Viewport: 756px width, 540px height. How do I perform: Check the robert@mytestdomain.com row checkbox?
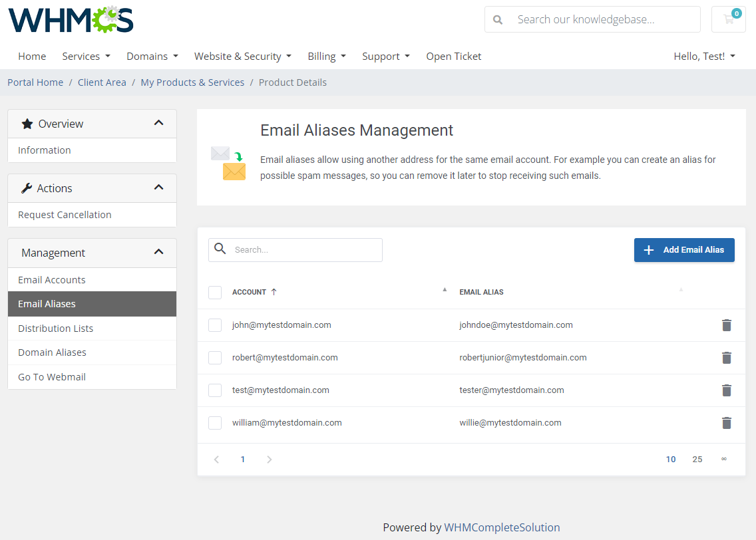[x=215, y=357]
